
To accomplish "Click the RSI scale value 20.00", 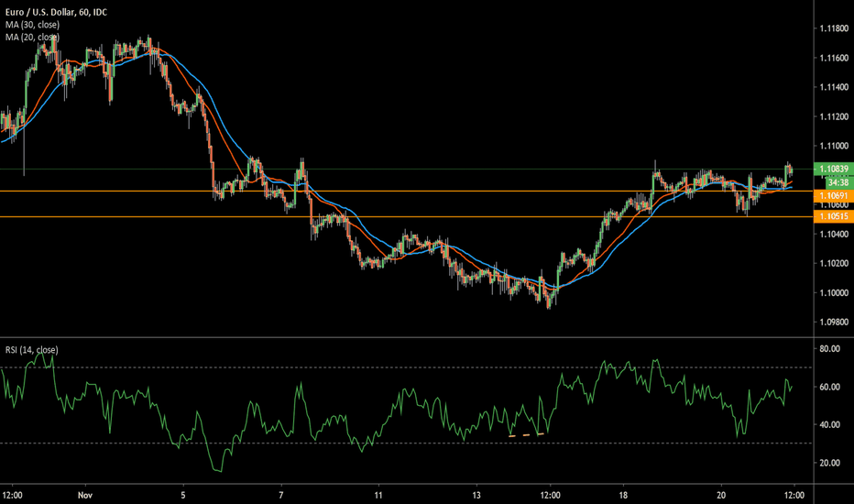I will click(x=830, y=463).
